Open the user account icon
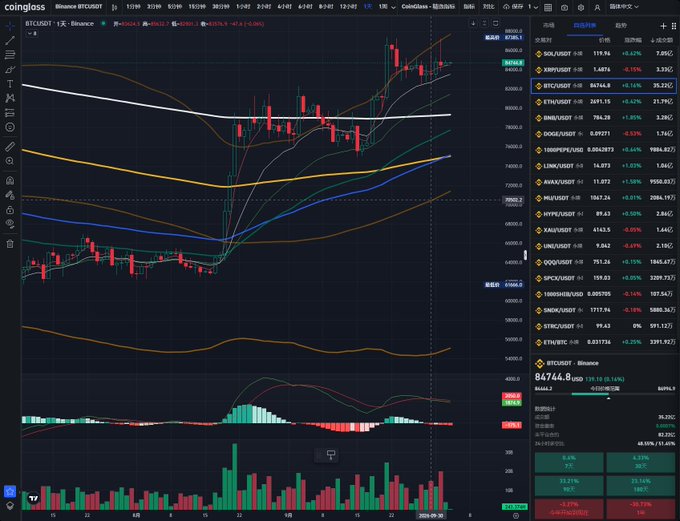Image resolution: width=680 pixels, height=521 pixels. pos(597,7)
